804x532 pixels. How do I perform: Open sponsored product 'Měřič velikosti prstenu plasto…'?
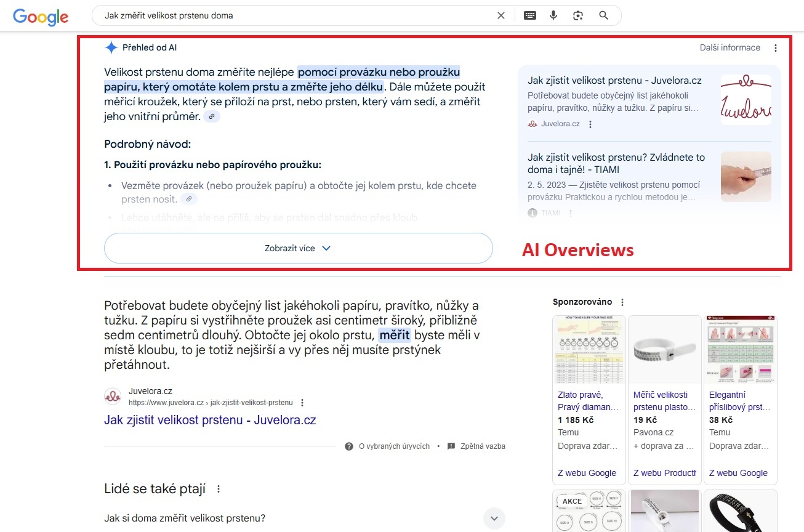[664, 401]
